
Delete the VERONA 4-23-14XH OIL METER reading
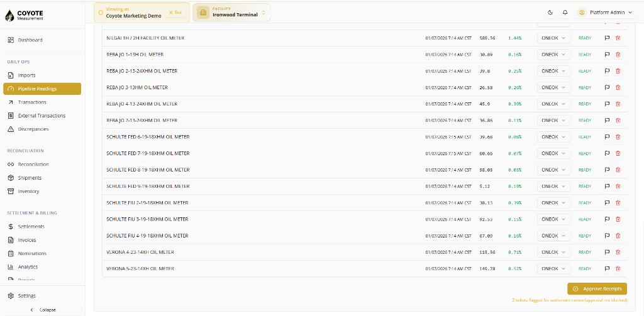point(618,252)
